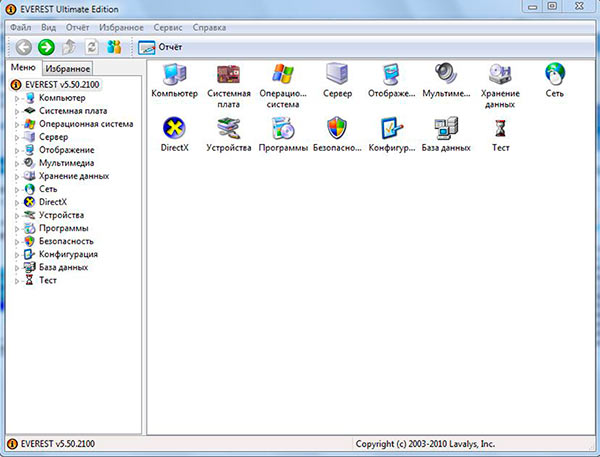The image size is (600, 457).
Task: Open the Сервер icon in main panel
Action: tap(337, 73)
